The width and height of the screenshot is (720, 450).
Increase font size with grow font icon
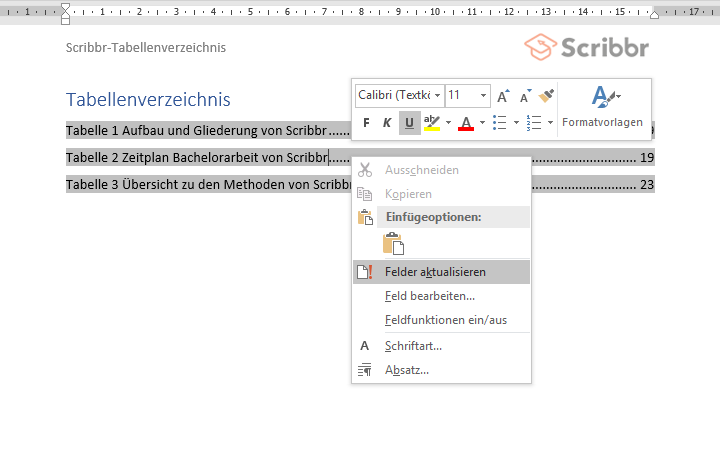click(x=503, y=96)
